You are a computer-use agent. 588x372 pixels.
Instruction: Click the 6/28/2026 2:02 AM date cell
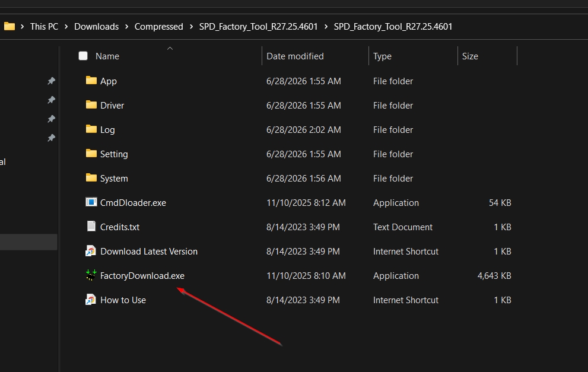tap(304, 130)
